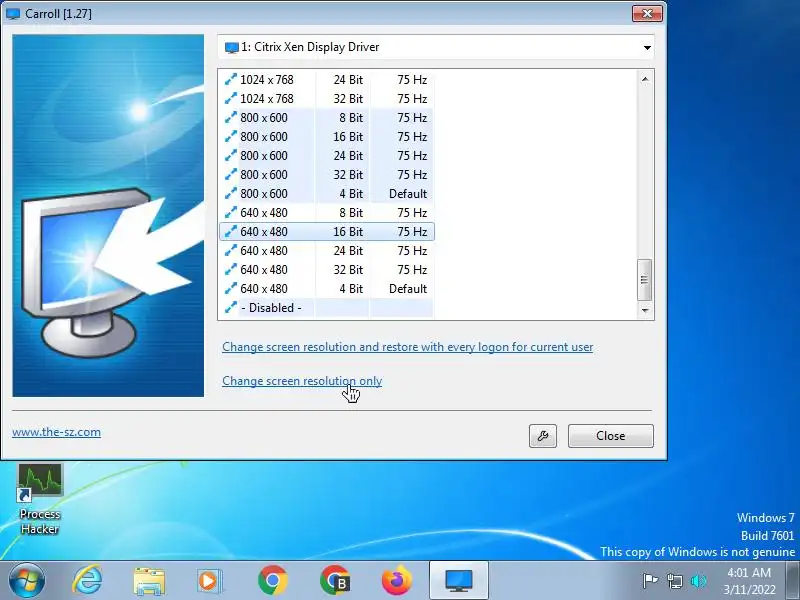Select 640 x 480 32 Bit row
The height and width of the screenshot is (600, 800).
[x=327, y=269]
